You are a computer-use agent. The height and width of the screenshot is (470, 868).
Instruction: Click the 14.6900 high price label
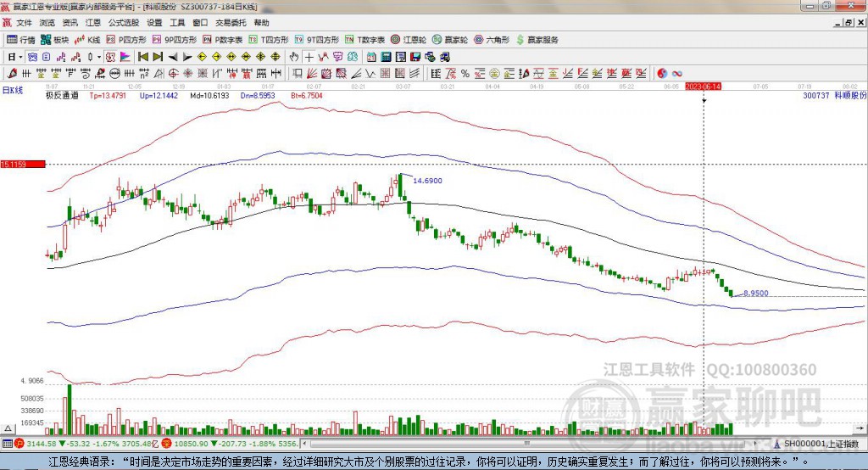(428, 181)
